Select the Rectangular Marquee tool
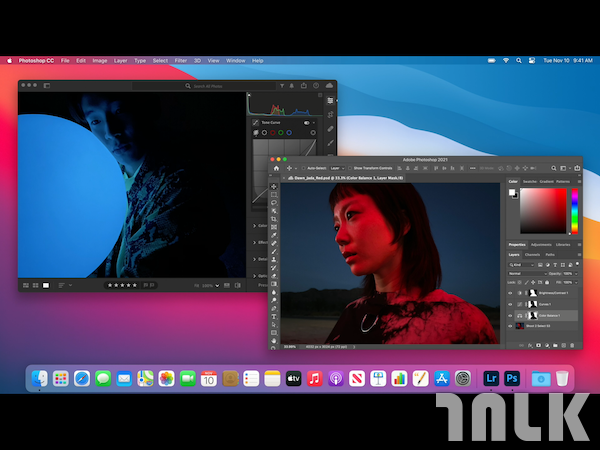Screen dimensions: 600x450 (274, 195)
